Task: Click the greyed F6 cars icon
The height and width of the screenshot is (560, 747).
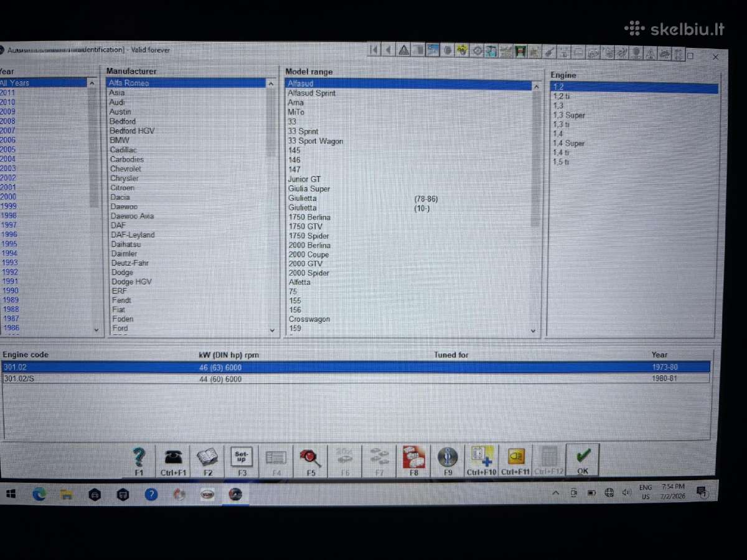Action: (x=345, y=460)
